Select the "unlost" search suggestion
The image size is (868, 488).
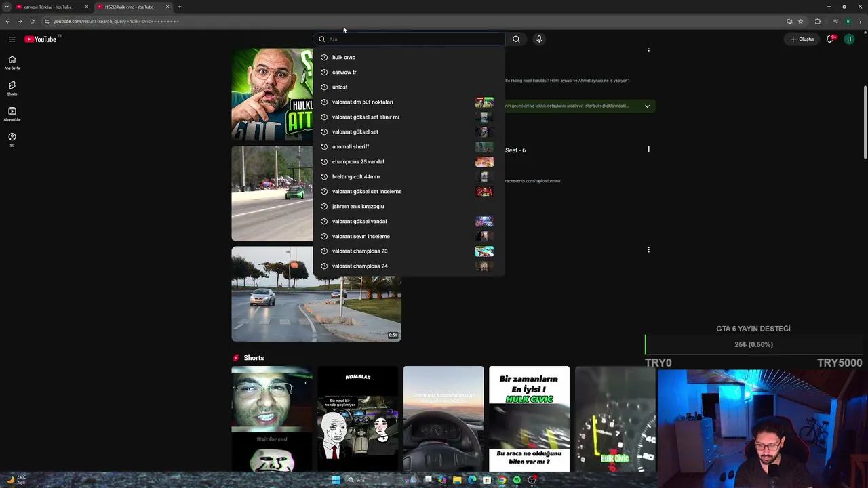[409, 87]
